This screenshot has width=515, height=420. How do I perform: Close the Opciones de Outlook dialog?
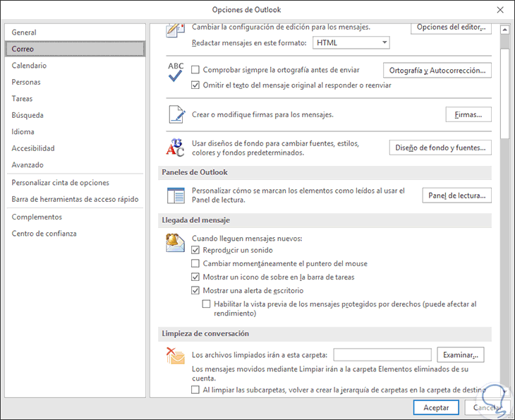[500, 10]
